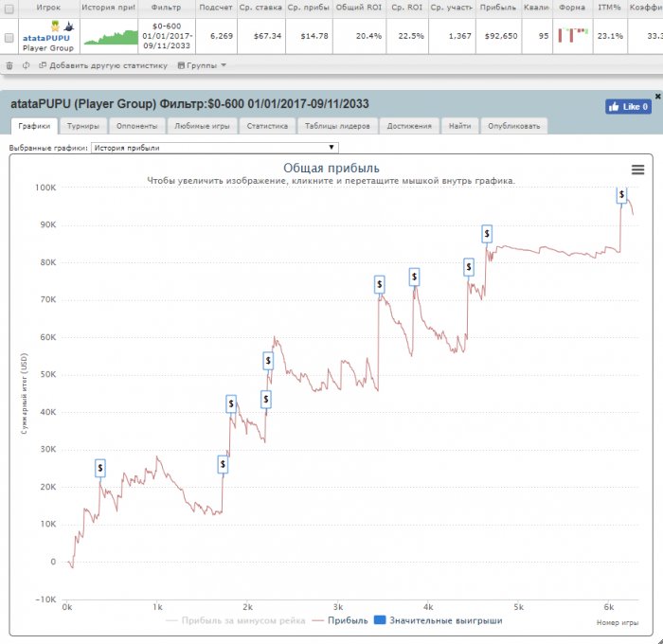
Task: Toggle the Прибыль за минусом рейка legend item
Action: [x=236, y=620]
